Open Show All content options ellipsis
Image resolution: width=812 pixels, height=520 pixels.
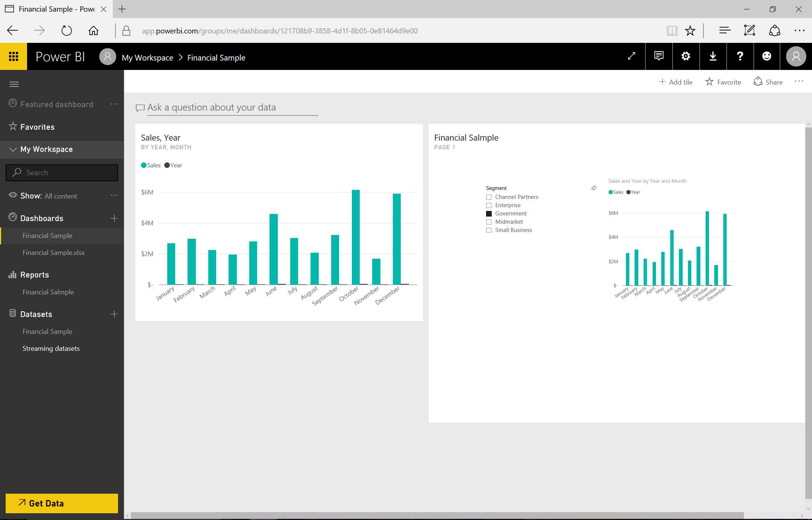pos(114,196)
